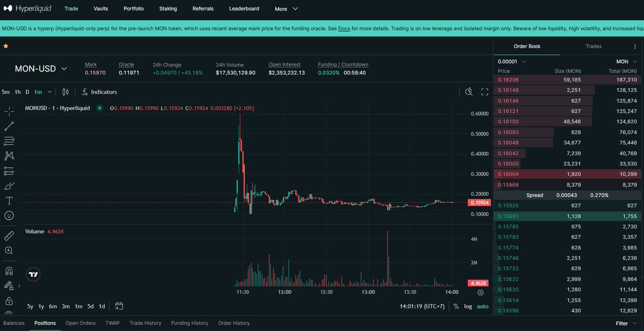Open the Vaults page
The height and width of the screenshot is (331, 644).
click(x=100, y=9)
